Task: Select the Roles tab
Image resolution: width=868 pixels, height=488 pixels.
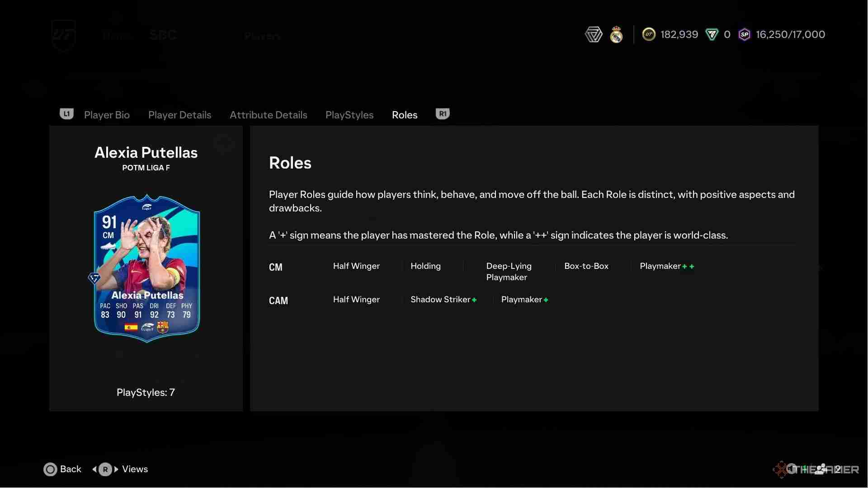Action: (405, 115)
